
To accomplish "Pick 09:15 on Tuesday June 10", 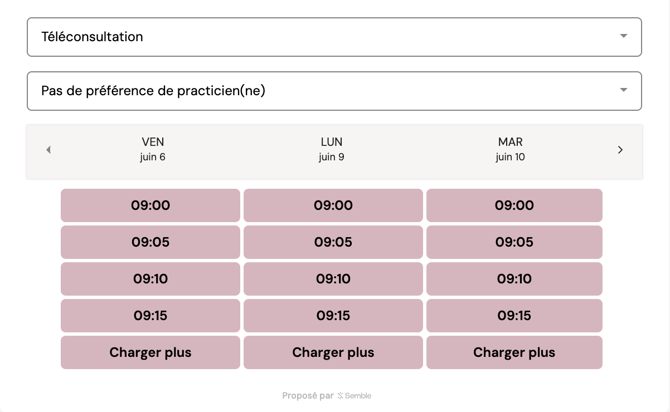I will (x=514, y=316).
